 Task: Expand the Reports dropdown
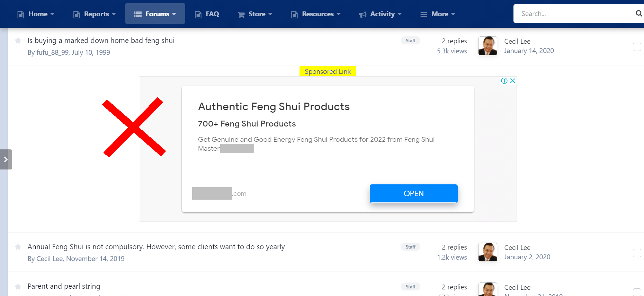[x=95, y=14]
